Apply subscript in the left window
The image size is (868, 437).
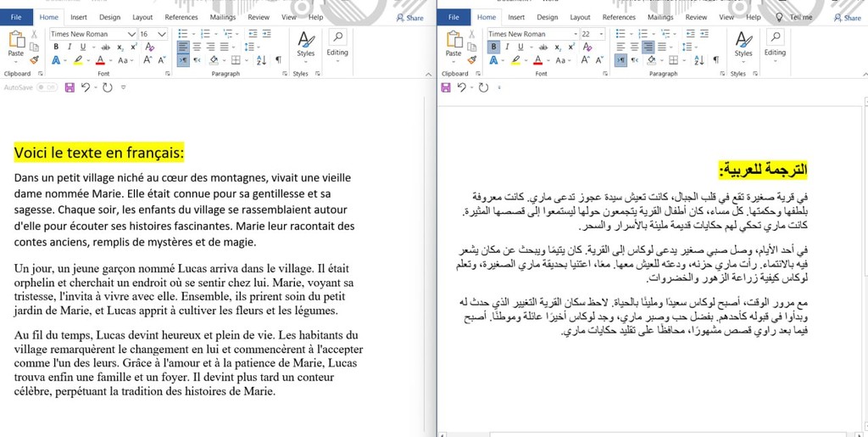coord(120,47)
